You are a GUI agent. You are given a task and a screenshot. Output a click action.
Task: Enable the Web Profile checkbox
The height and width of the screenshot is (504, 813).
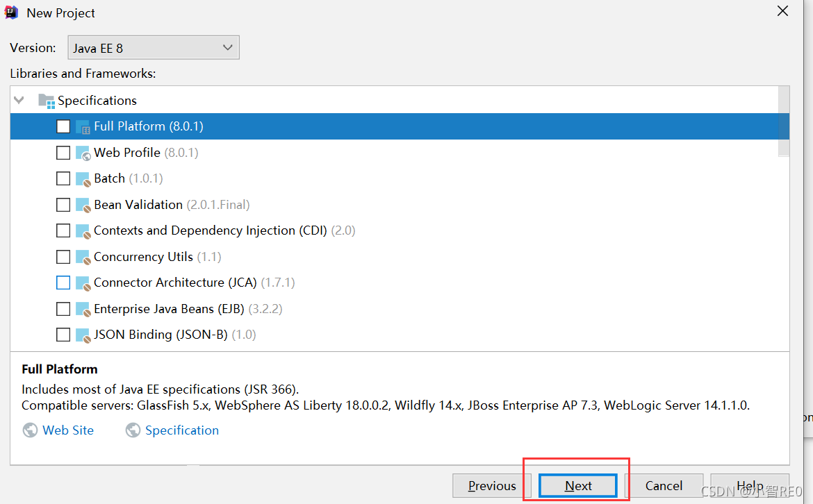(63, 153)
